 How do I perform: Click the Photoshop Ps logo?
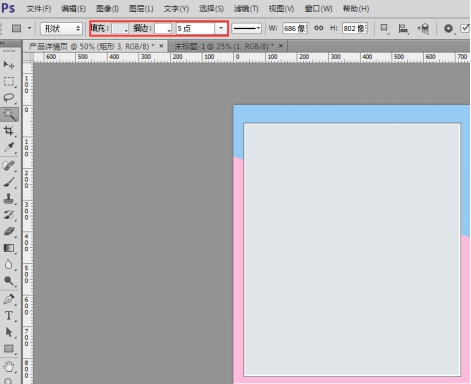tap(8, 8)
